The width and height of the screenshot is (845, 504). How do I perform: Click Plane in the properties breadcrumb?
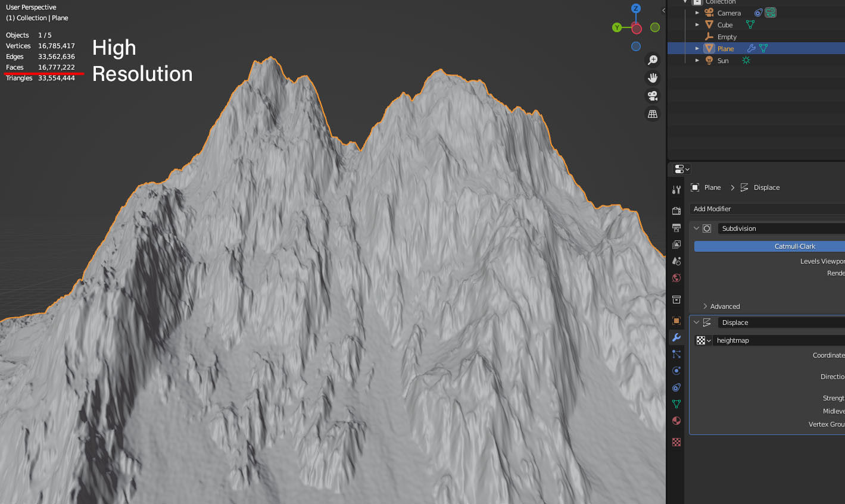pos(712,187)
